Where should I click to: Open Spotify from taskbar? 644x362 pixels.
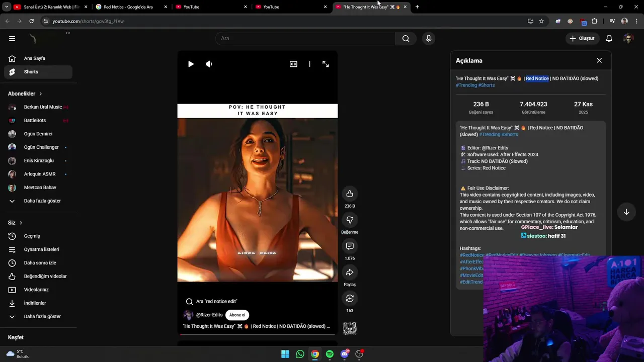(x=330, y=354)
